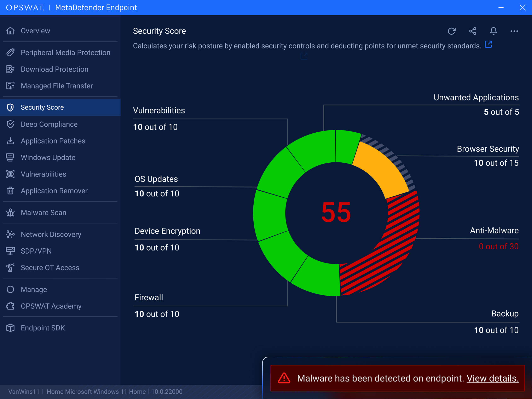Click the refresh icon in Security Score header

(451, 31)
